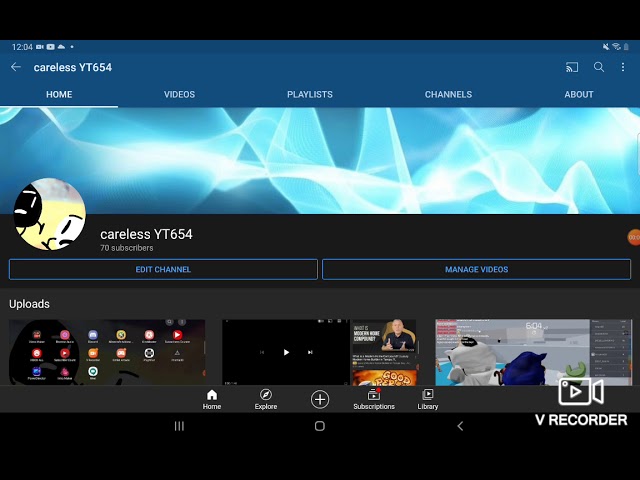The width and height of the screenshot is (640, 480).
Task: Tap the plus Create button
Action: coord(320,399)
